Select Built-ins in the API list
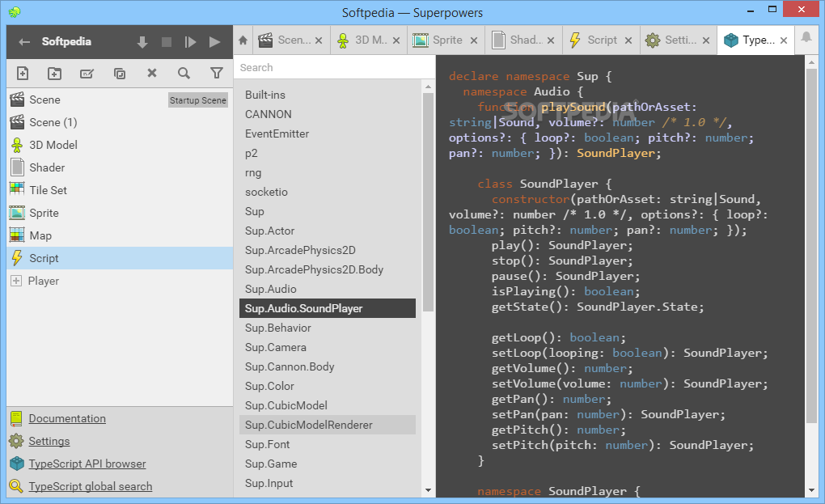The image size is (825, 504). [x=328, y=95]
